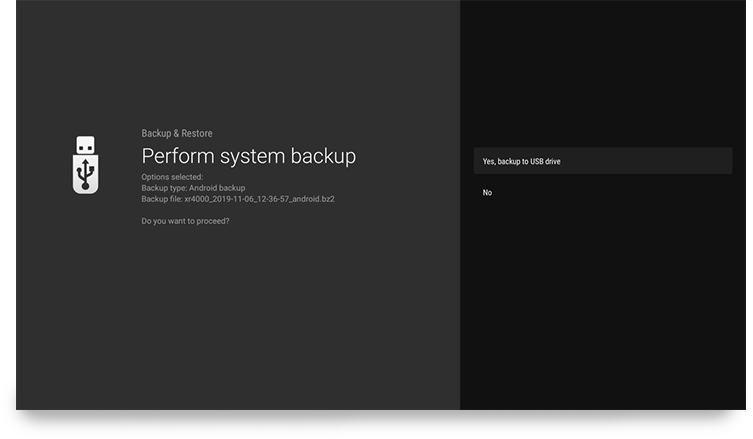Click the word Yes in the highlighted option
The image size is (753, 439).
(489, 161)
